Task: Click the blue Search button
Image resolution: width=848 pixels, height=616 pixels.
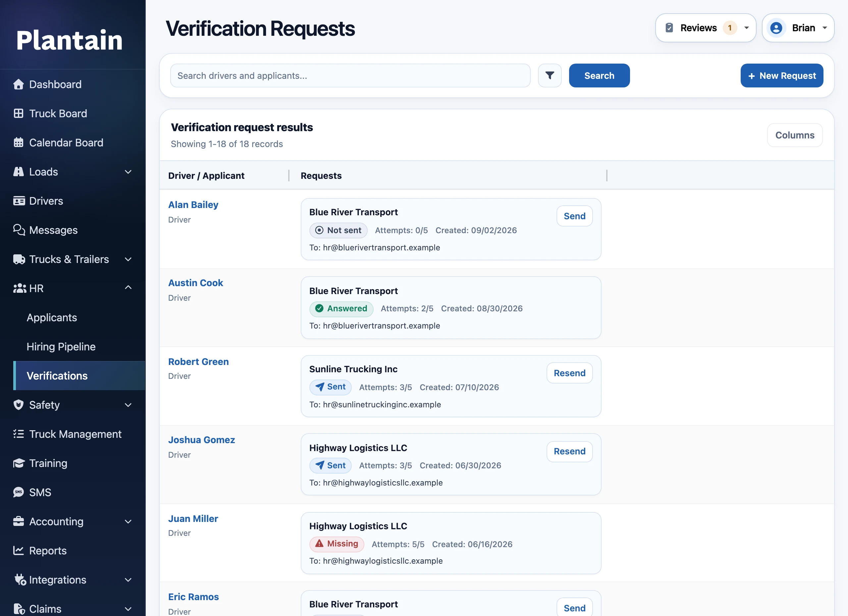Action: pos(599,76)
